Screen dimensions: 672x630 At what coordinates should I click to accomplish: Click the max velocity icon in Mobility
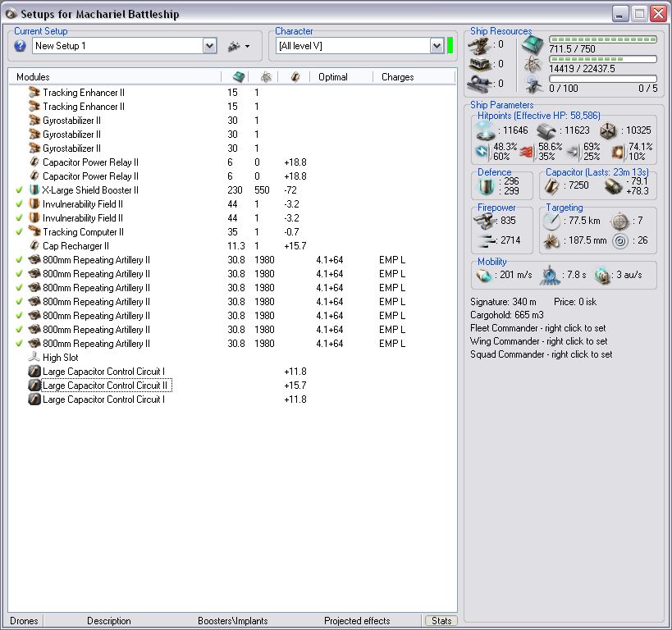[x=484, y=276]
